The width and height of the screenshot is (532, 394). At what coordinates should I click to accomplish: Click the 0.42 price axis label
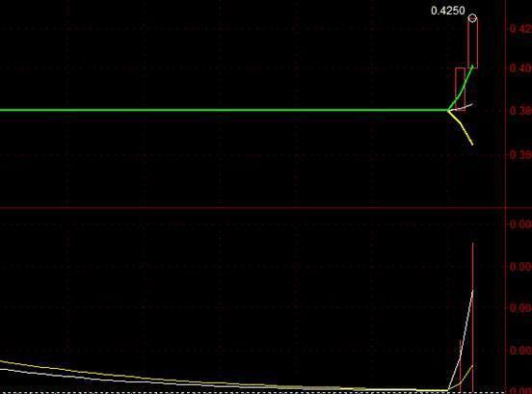pos(520,29)
